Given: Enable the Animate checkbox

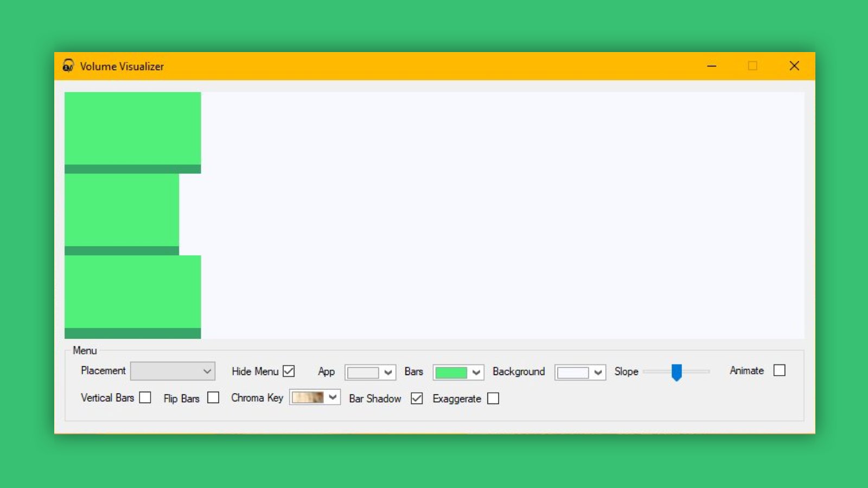Looking at the screenshot, I should coord(780,370).
